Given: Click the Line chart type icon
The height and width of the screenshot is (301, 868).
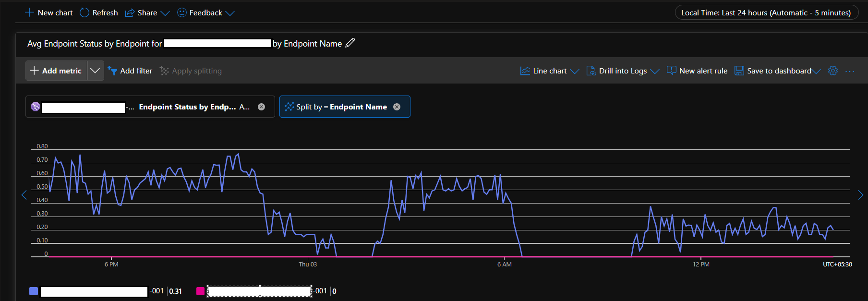Looking at the screenshot, I should click(x=525, y=71).
